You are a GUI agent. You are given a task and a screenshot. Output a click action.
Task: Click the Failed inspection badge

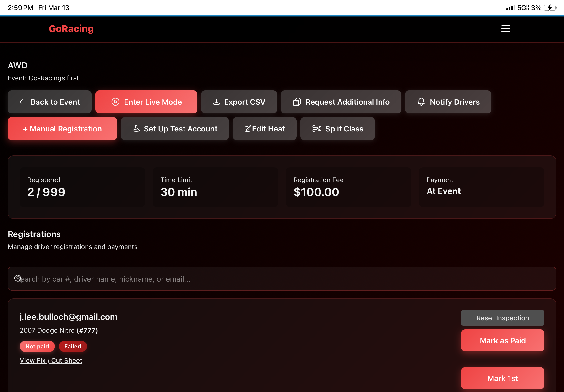click(73, 346)
